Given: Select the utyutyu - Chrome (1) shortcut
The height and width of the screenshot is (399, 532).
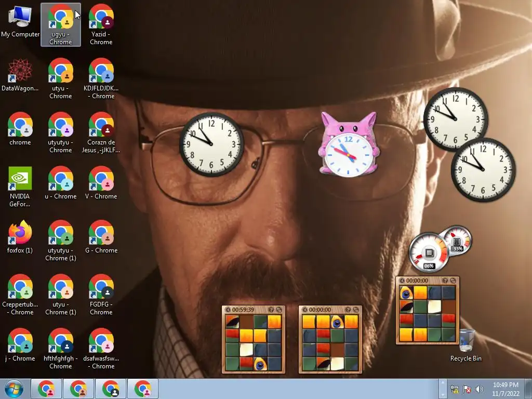Looking at the screenshot, I should [61, 241].
